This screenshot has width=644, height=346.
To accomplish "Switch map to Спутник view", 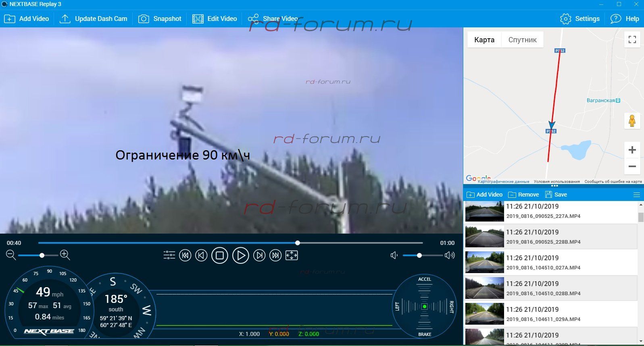I will [522, 40].
